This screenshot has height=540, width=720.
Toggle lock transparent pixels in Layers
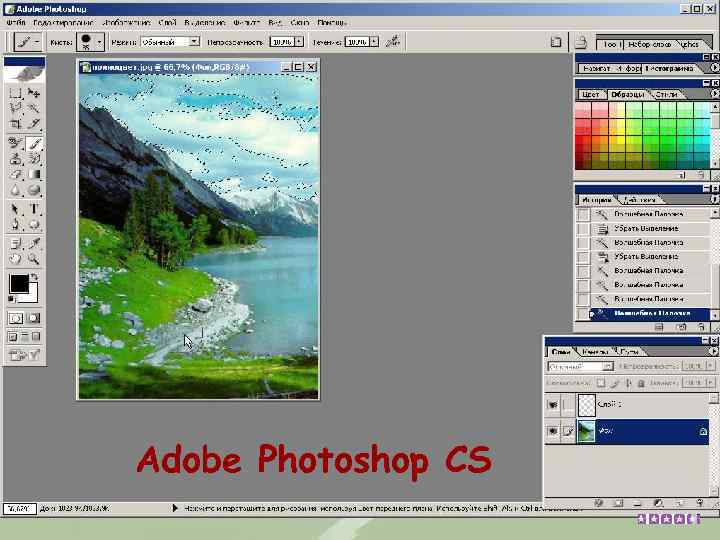[x=601, y=383]
